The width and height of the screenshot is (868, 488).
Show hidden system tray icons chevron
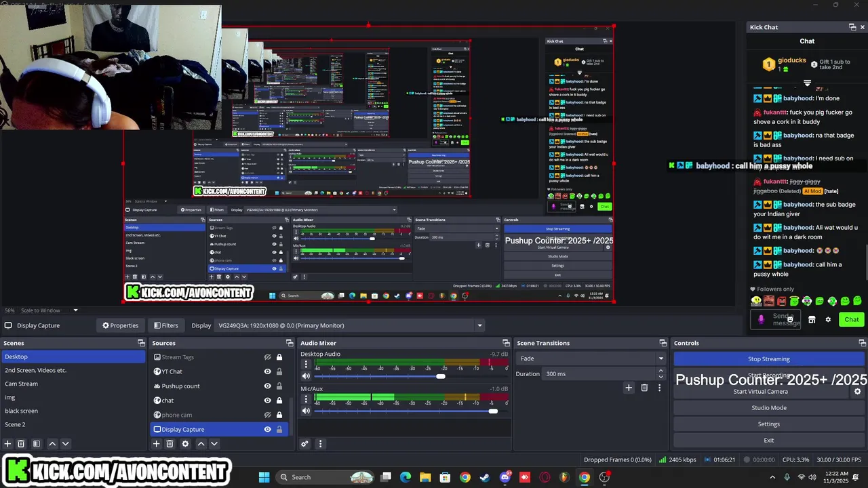pos(772,477)
